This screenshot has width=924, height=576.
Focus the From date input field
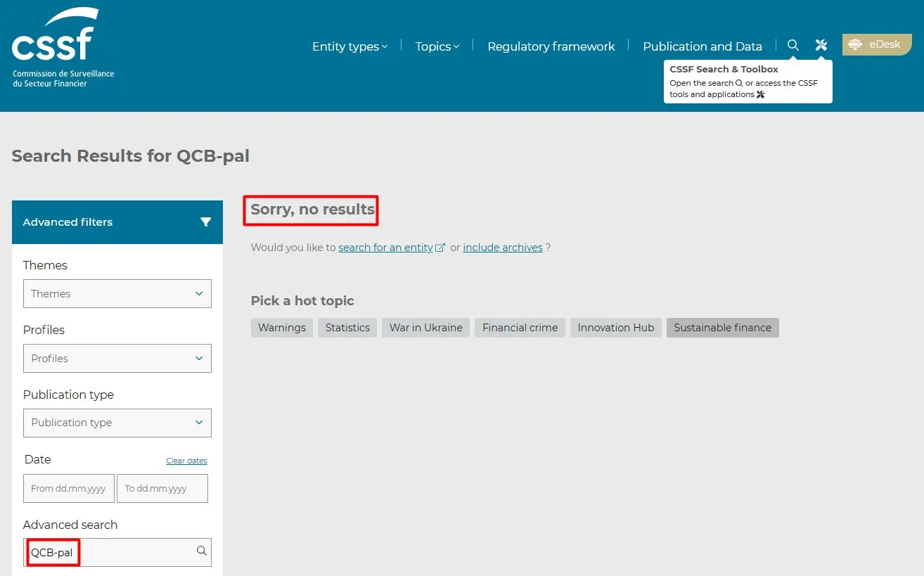click(x=68, y=489)
